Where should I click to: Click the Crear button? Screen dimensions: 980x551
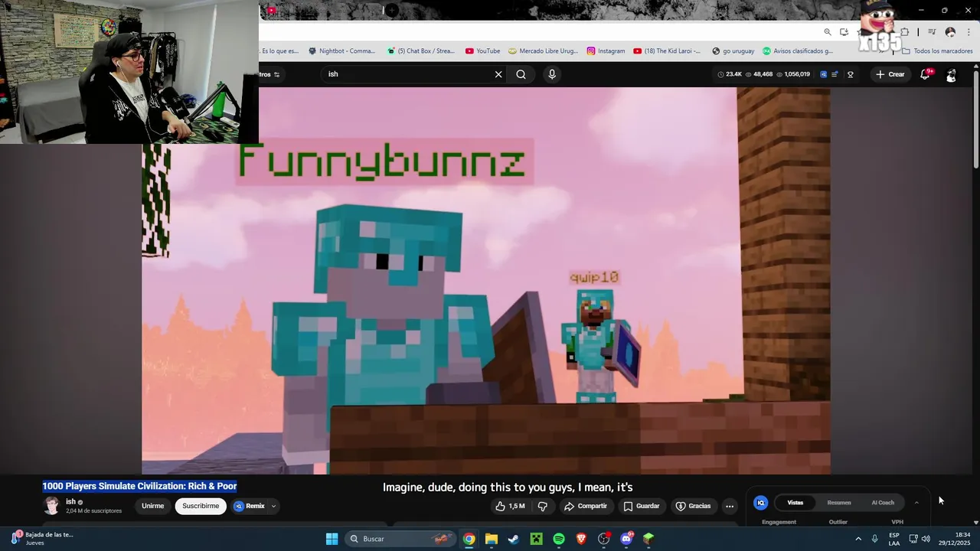pyautogui.click(x=890, y=74)
